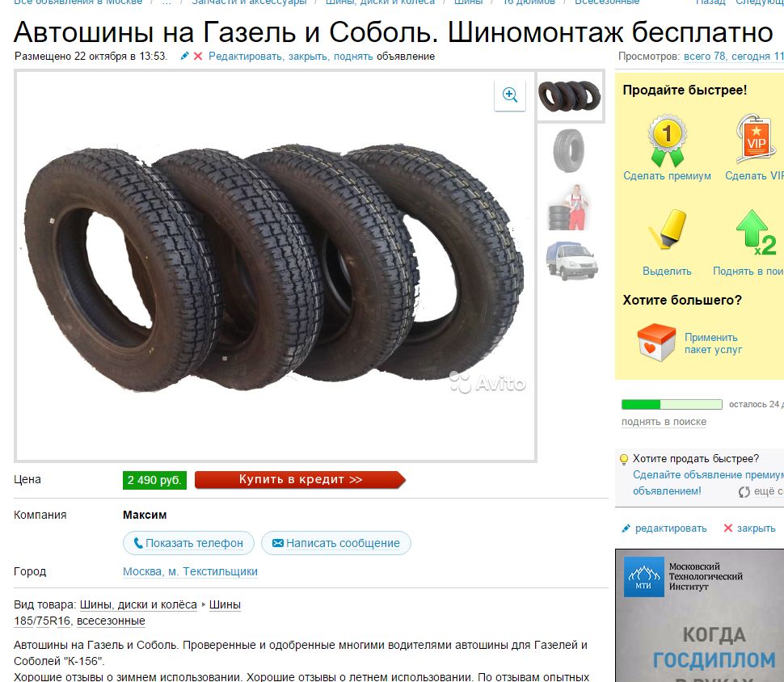The image size is (784, 682).
Task: Open the Москва, м. Текстильщики link
Action: click(x=190, y=571)
